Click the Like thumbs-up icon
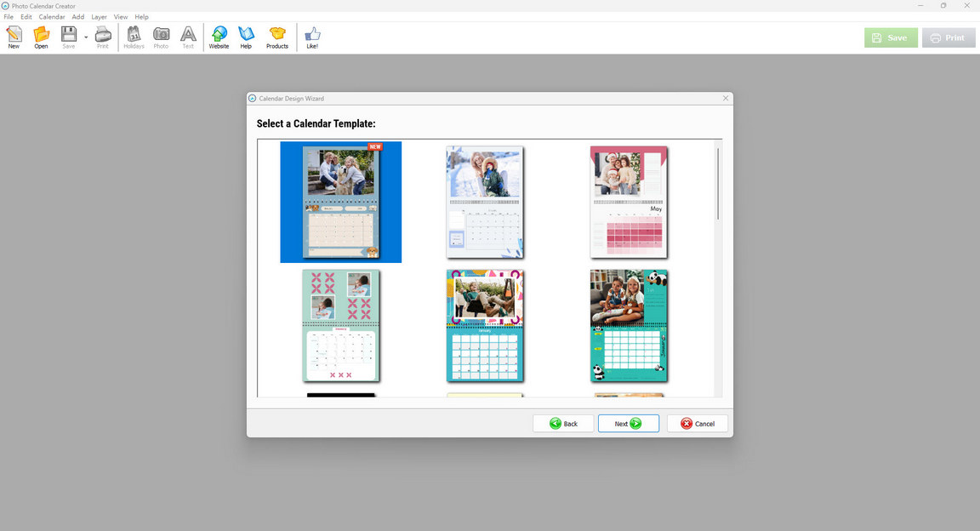The image size is (980, 531). point(312,37)
